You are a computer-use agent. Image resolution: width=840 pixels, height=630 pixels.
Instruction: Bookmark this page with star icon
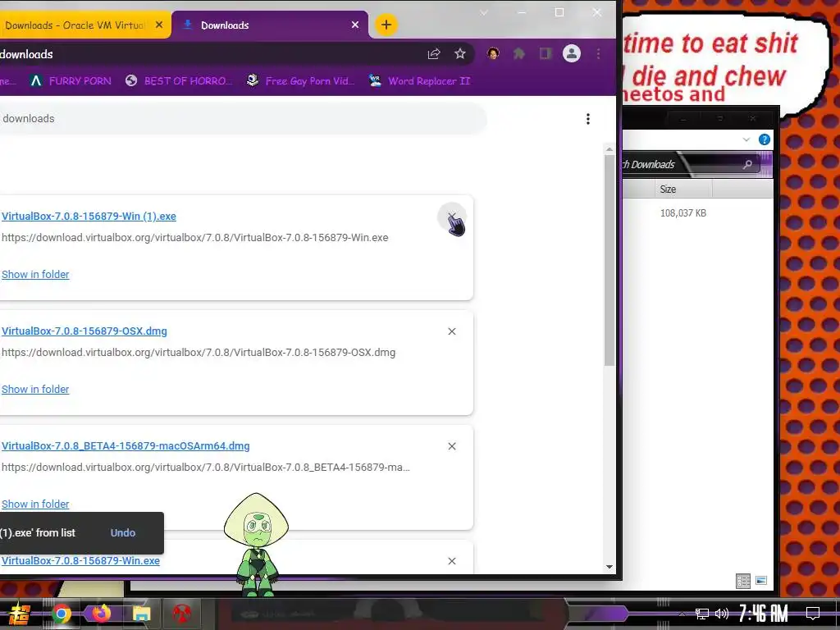click(x=459, y=53)
